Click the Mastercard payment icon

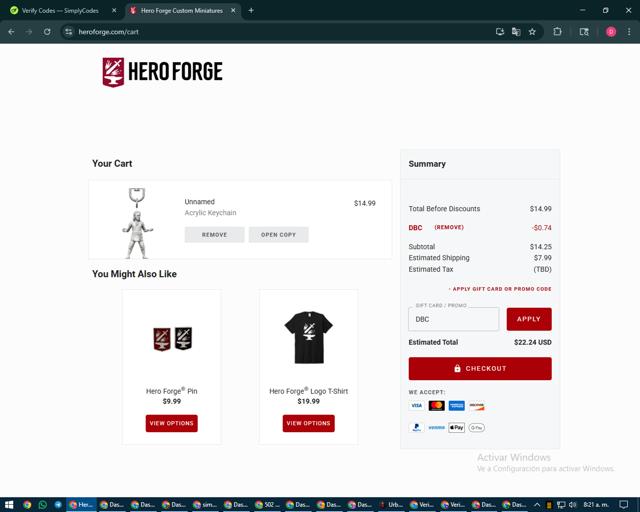pos(436,405)
